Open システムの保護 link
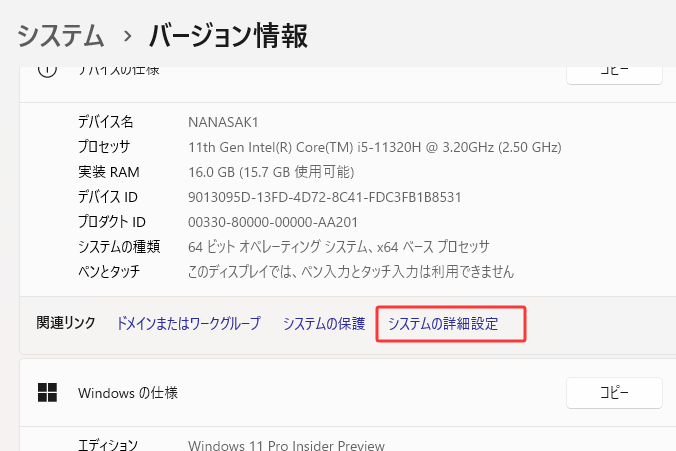The image size is (676, 451). tap(324, 323)
